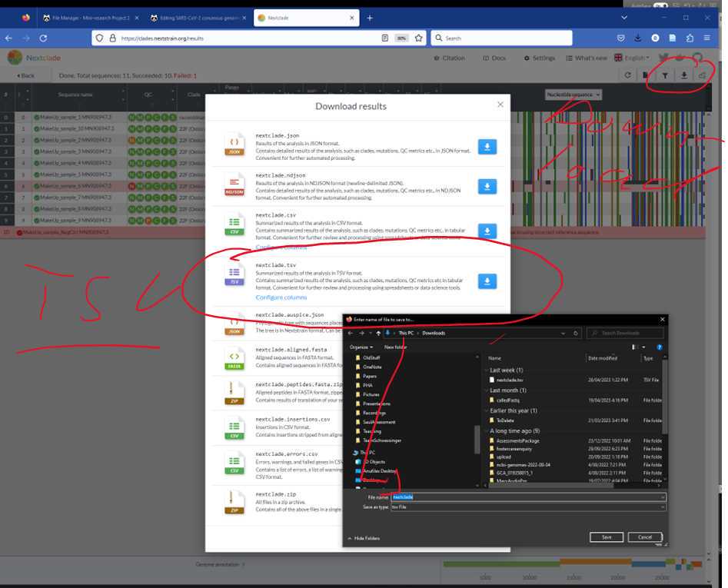Close the Download results dialog
This screenshot has height=588, width=728.
(500, 105)
